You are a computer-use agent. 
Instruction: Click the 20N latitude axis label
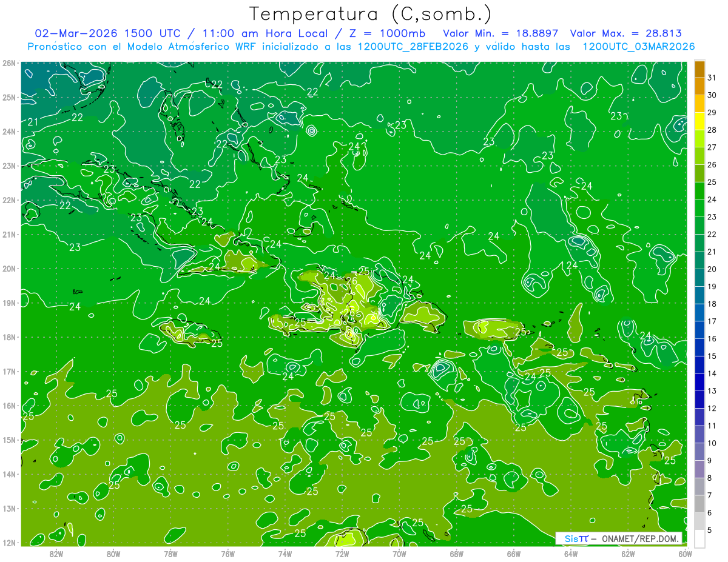pos(9,269)
